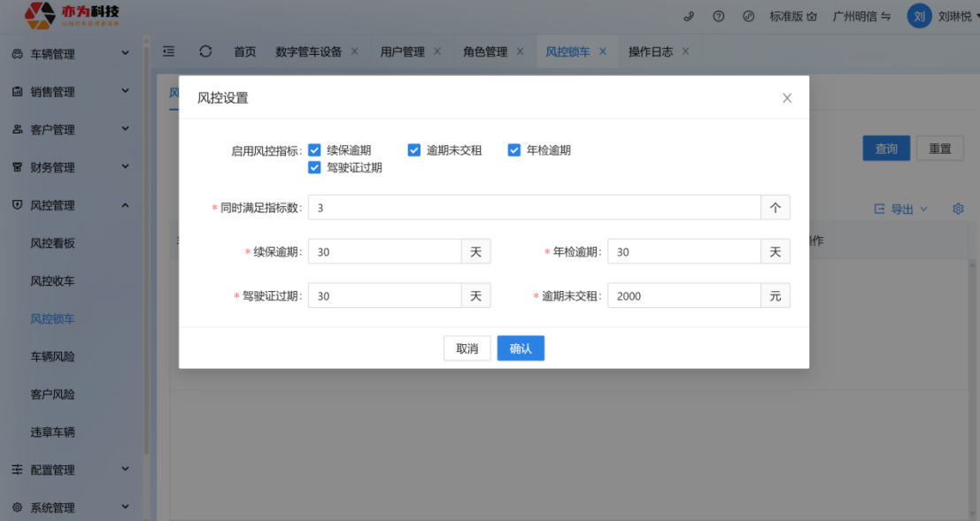Click the refresh icon beside 首页 tab
980x521 pixels.
(x=205, y=51)
